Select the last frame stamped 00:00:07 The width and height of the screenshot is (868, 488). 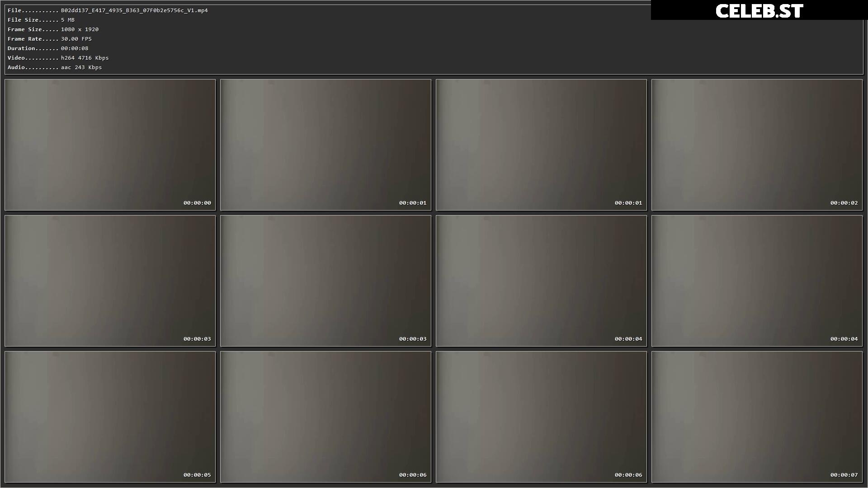(757, 417)
